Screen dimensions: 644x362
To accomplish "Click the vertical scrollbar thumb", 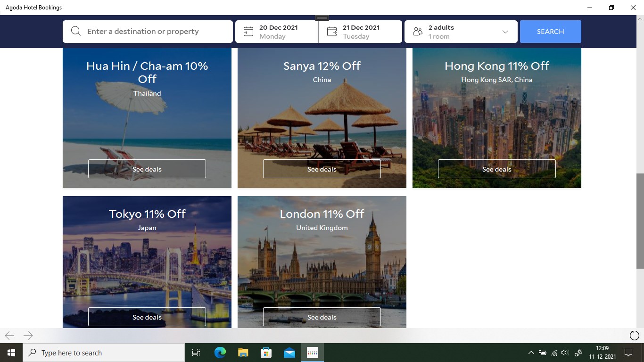I will 640,221.
